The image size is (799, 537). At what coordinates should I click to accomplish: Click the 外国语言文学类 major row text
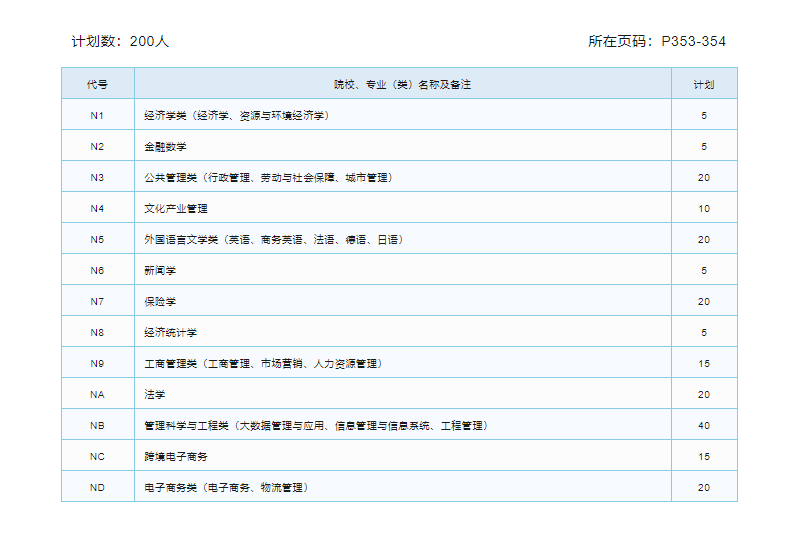click(x=274, y=240)
